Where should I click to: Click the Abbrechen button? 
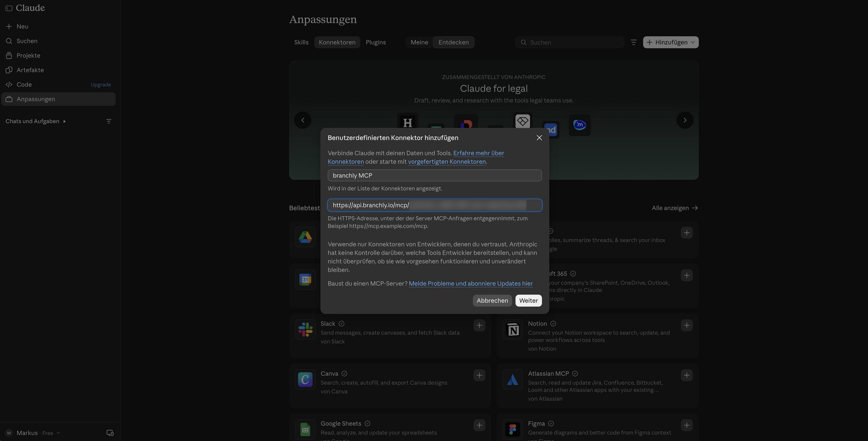492,301
